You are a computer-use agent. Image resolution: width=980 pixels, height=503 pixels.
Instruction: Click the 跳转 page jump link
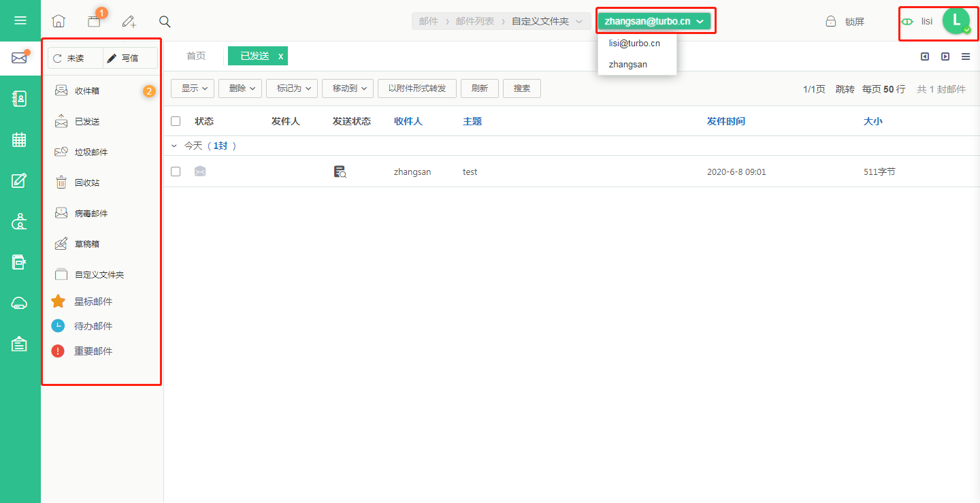point(845,89)
